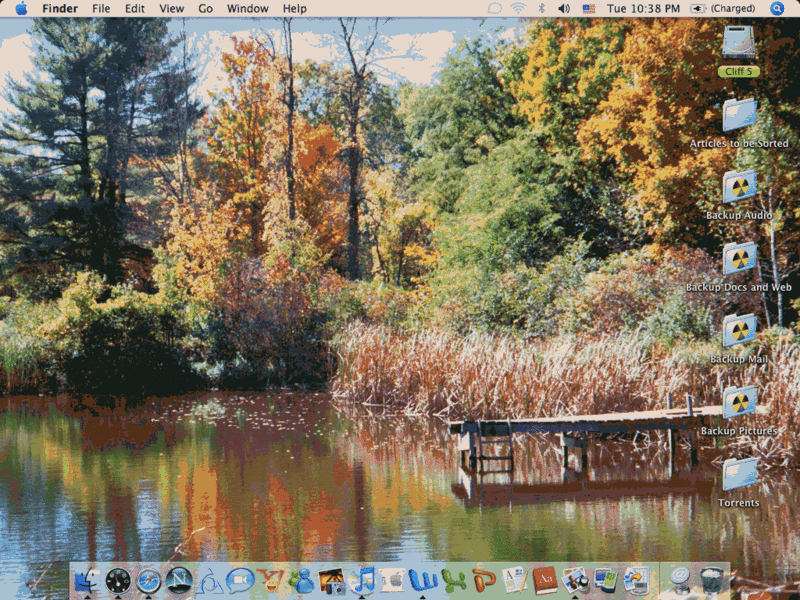
Task: Select the Torrents folder on desktop
Action: click(x=739, y=474)
